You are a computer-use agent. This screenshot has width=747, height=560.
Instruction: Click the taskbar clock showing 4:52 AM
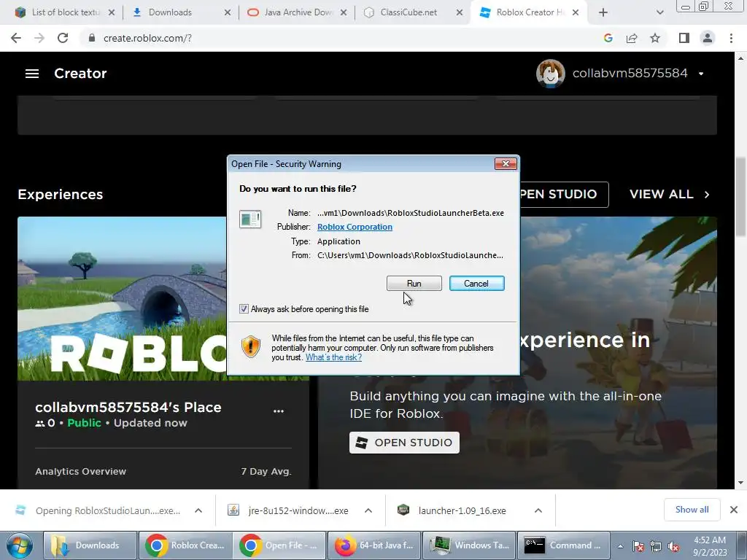(x=709, y=546)
